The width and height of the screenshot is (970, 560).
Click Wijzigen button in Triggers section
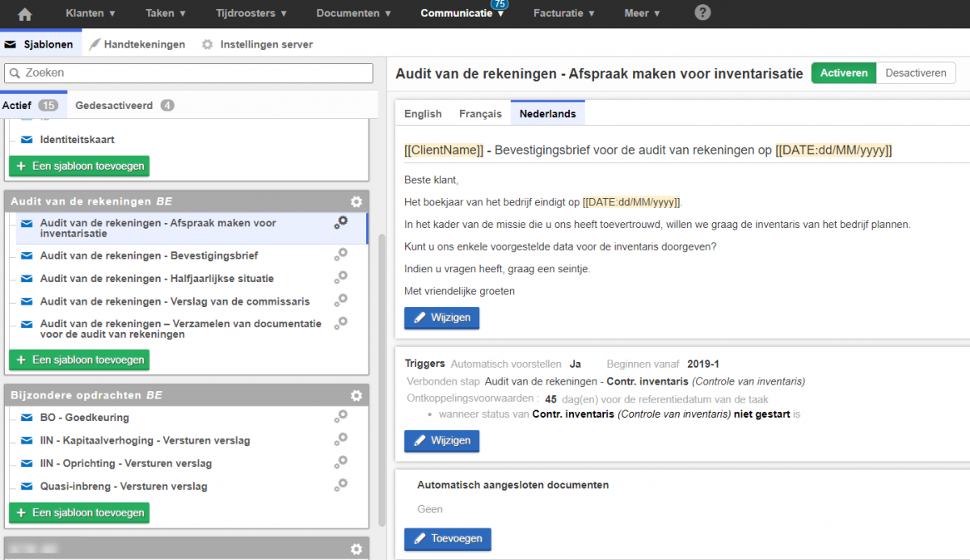pyautogui.click(x=442, y=441)
